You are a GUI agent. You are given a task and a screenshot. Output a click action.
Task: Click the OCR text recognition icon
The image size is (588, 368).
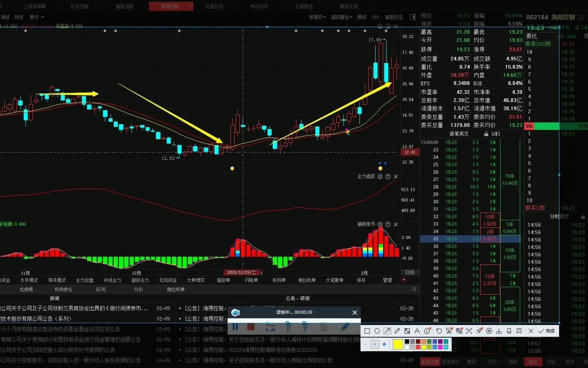[x=469, y=331]
